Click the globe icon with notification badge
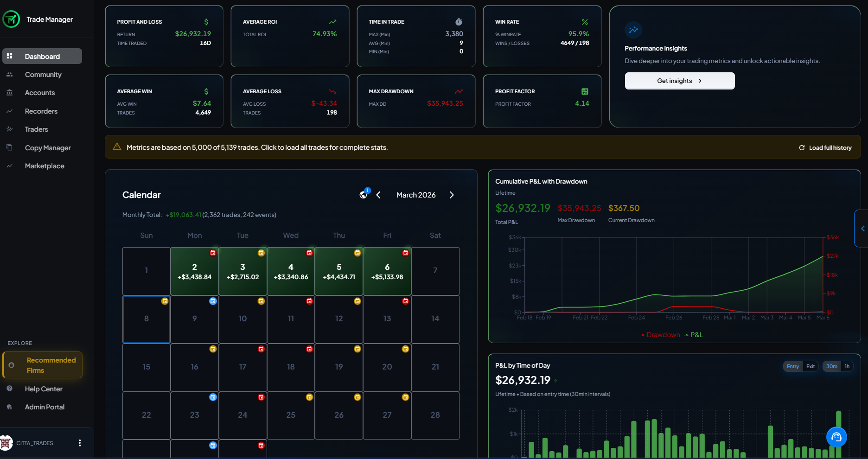The height and width of the screenshot is (459, 868). coord(363,195)
